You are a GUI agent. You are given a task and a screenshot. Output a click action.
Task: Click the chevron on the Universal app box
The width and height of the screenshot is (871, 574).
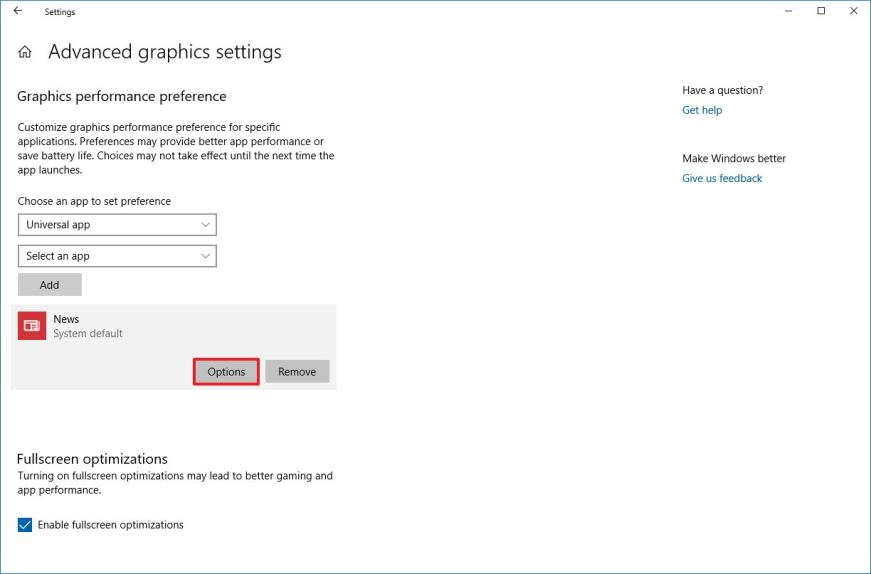pos(205,225)
